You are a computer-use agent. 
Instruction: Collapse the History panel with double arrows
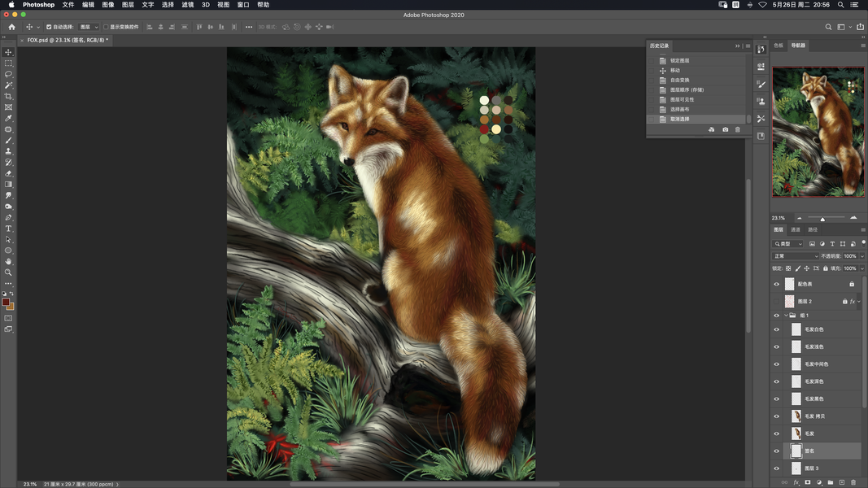tap(737, 46)
